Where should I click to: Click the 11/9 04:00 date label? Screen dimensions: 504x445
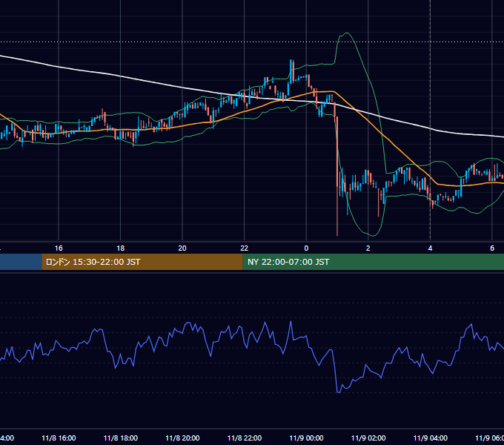pos(431,438)
